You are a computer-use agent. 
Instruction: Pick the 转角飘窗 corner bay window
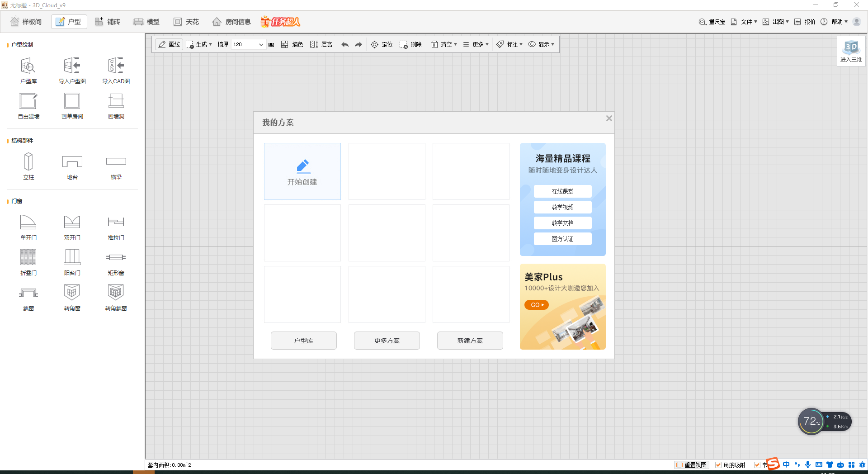click(x=116, y=298)
